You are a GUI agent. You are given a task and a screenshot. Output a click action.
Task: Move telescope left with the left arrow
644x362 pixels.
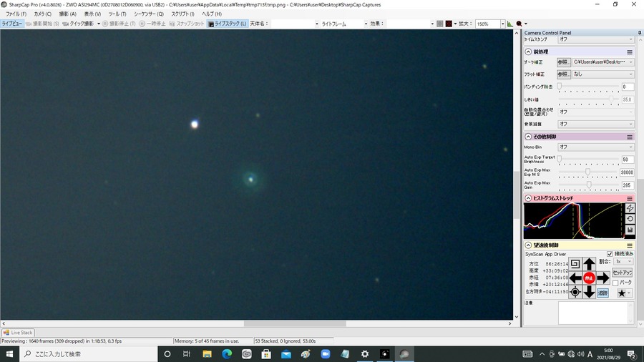(575, 278)
